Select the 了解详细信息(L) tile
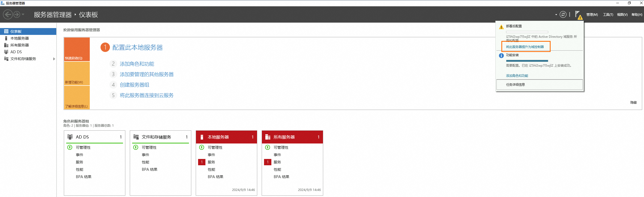644x197 pixels. (x=77, y=98)
